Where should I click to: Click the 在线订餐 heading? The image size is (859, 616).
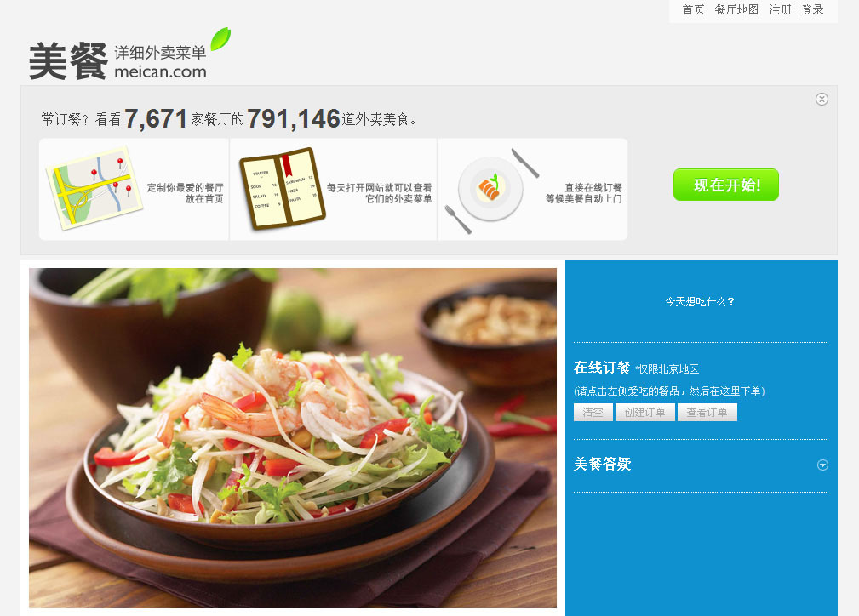602,368
